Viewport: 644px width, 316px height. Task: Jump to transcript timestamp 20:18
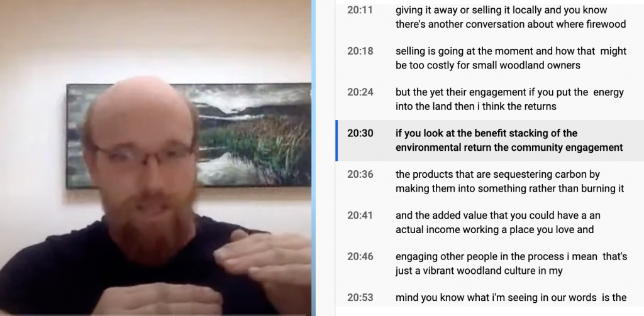(x=360, y=51)
